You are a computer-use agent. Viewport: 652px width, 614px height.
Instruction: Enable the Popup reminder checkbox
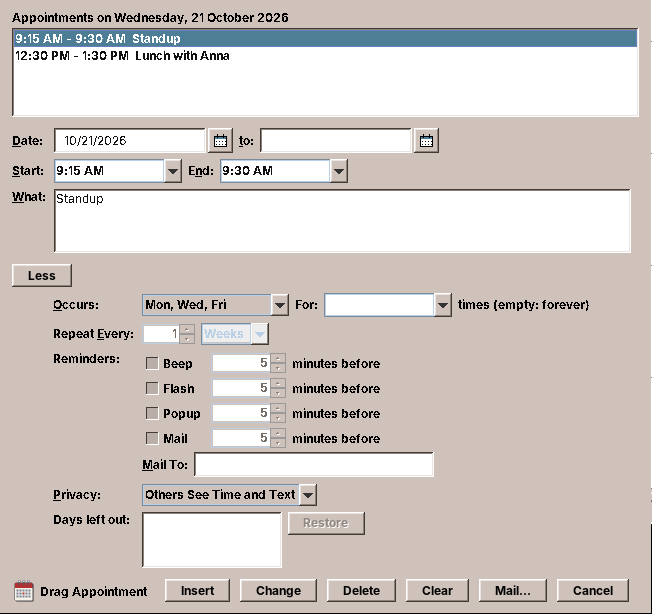tap(152, 413)
